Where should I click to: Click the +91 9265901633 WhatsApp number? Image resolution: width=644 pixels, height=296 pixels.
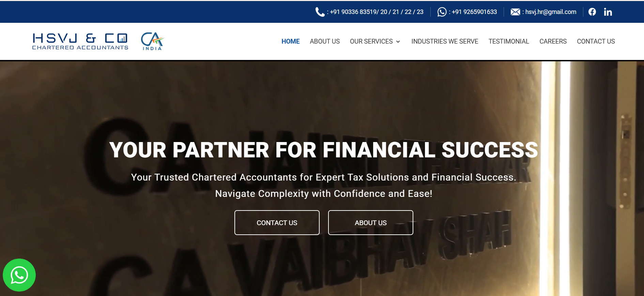pyautogui.click(x=474, y=12)
